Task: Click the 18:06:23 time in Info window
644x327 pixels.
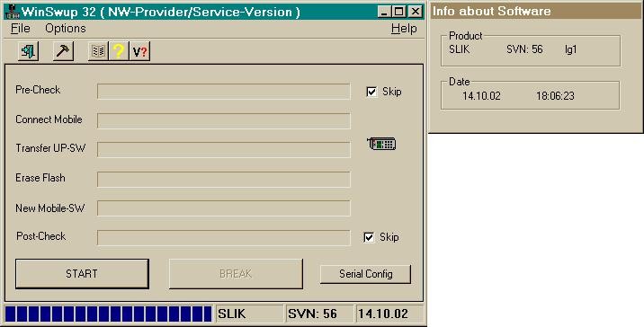Action: [555, 96]
